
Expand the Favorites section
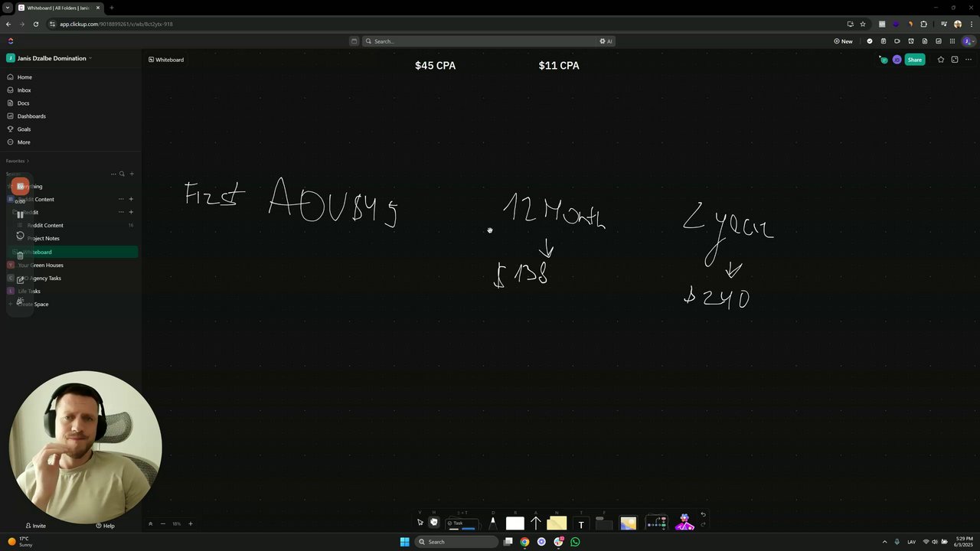[x=17, y=161]
